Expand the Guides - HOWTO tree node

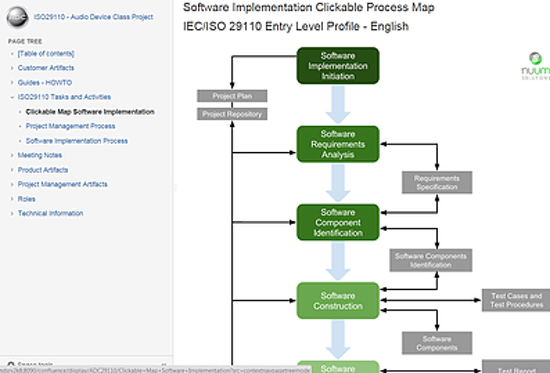12,82
